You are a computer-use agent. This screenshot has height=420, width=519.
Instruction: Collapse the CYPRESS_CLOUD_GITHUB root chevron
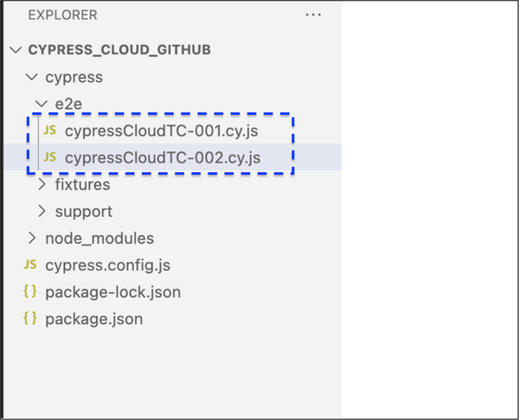pos(15,50)
